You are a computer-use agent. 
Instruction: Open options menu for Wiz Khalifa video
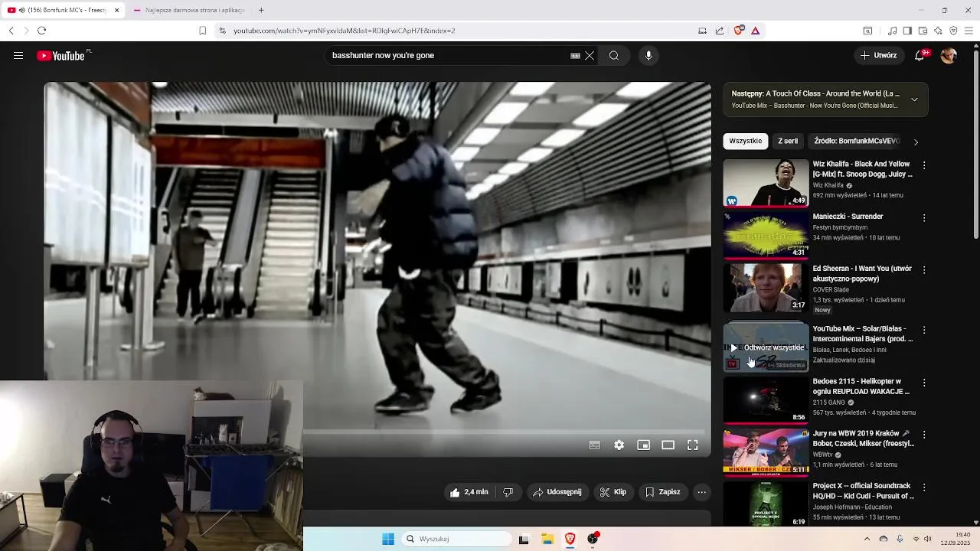pos(924,165)
